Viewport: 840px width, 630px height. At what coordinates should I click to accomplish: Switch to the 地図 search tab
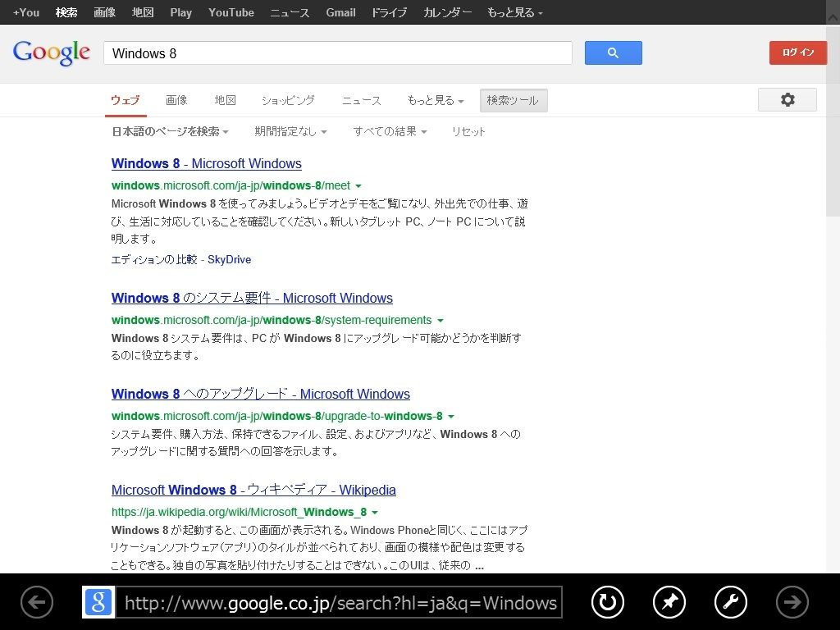225,100
